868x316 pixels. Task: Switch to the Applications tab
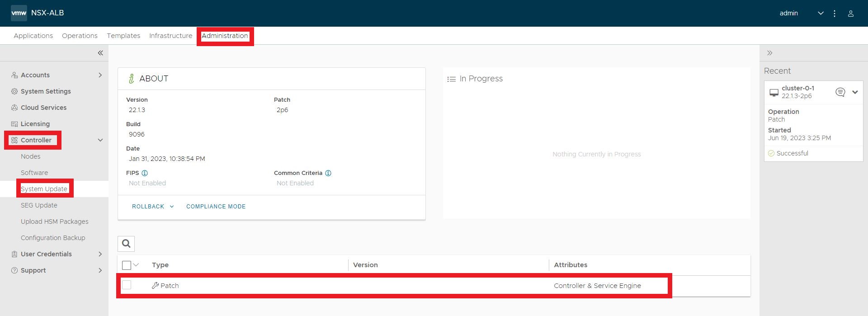click(33, 36)
